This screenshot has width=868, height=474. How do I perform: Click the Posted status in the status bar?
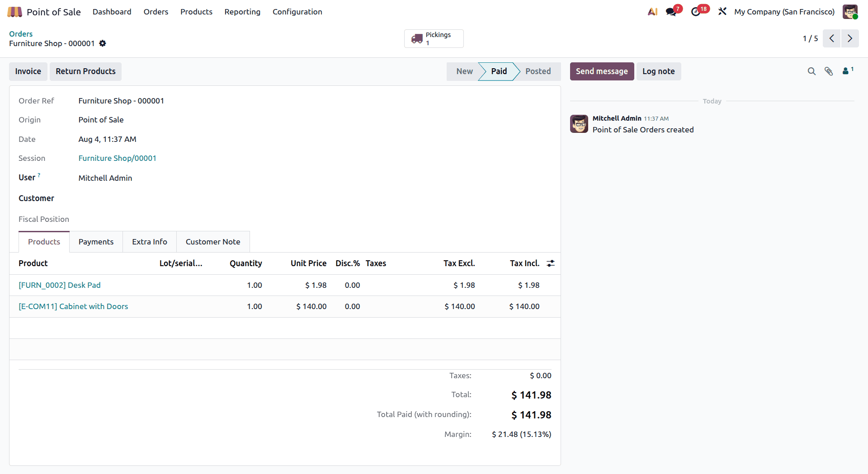tap(538, 71)
